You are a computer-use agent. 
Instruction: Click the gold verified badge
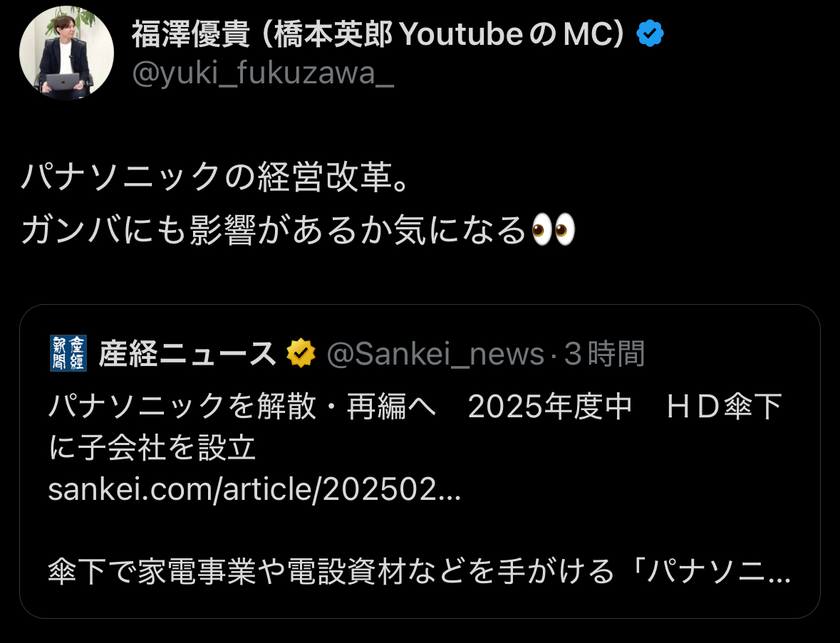(301, 352)
